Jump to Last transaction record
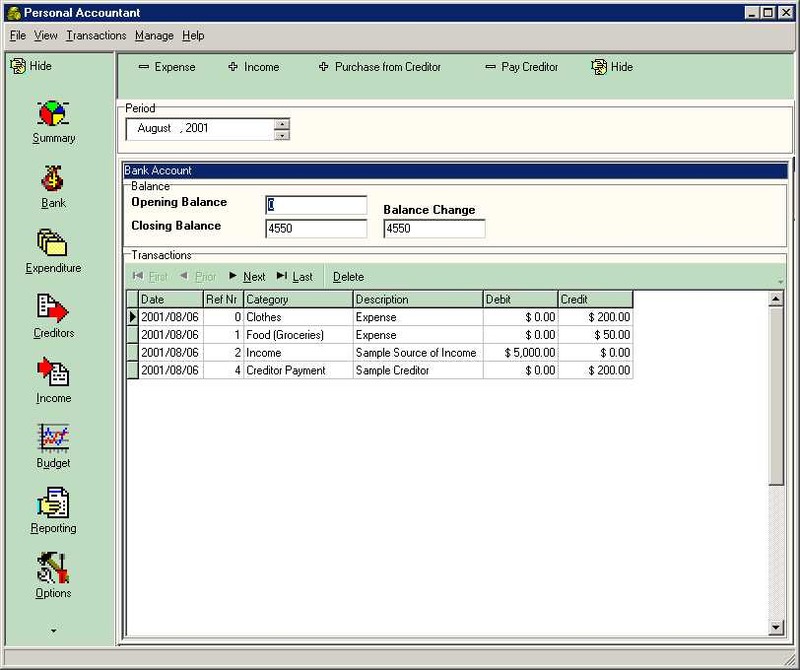Viewport: 800px width, 670px height. coord(295,277)
